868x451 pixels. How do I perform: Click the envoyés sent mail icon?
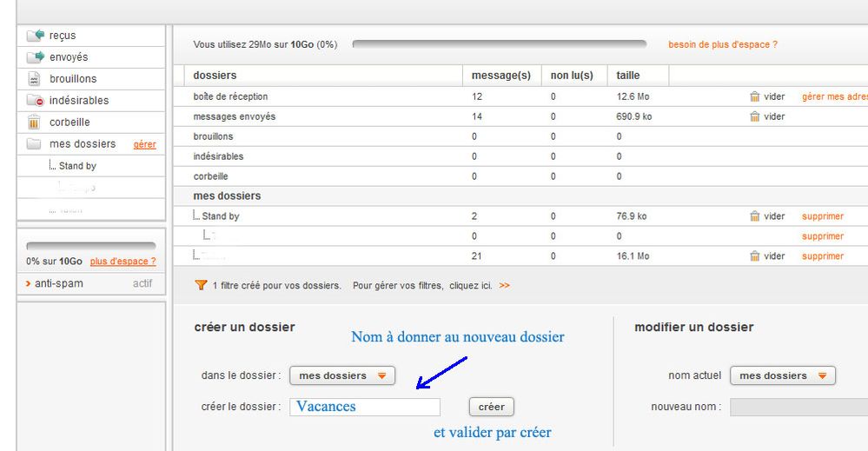pos(35,57)
